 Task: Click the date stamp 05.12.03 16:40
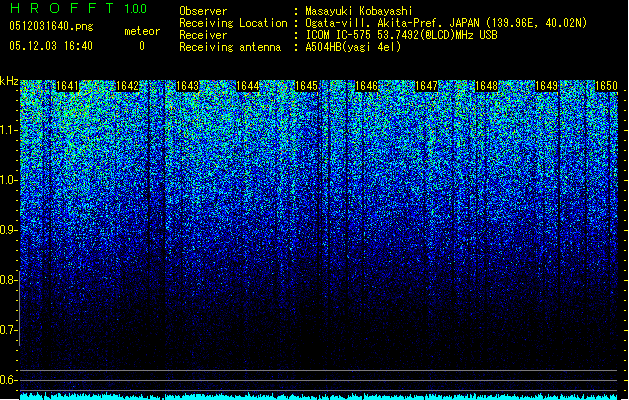pos(51,46)
